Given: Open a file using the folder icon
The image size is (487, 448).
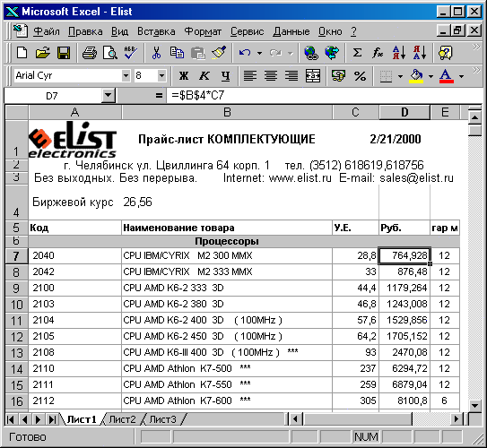Looking at the screenshot, I should click(42, 53).
